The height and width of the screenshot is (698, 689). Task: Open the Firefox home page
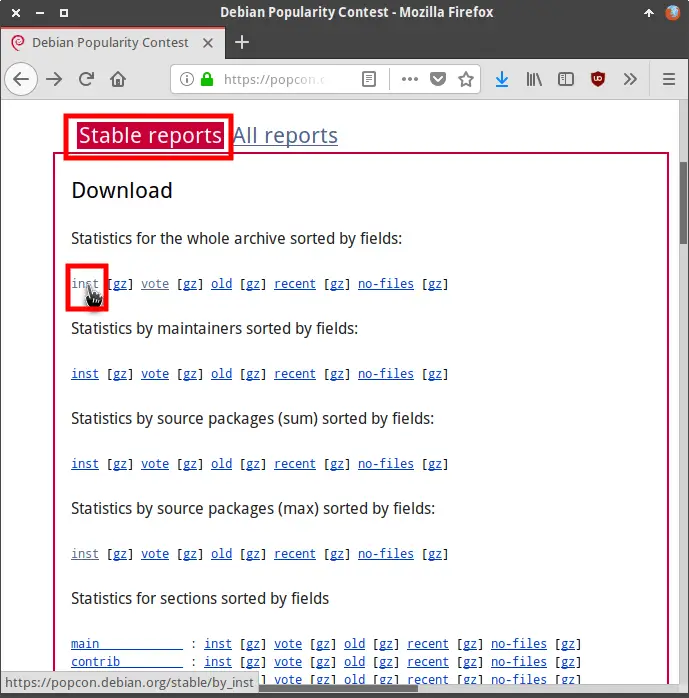click(118, 80)
